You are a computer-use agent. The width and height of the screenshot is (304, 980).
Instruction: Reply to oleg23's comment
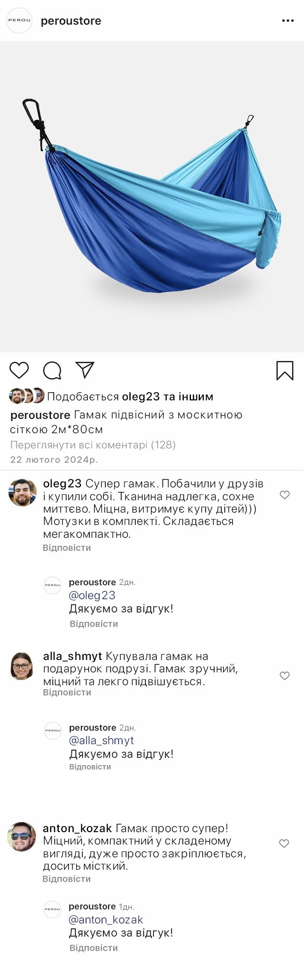67,548
